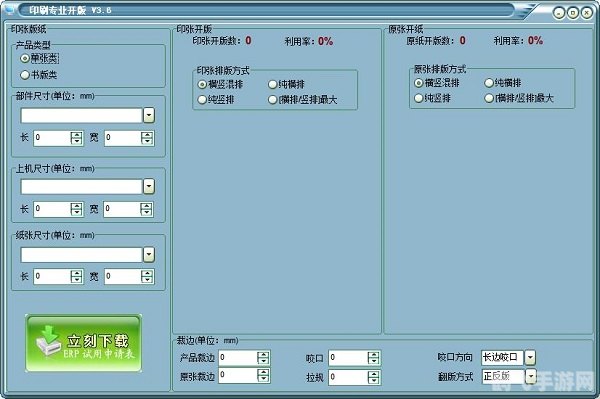
Task: Decrease the 纸张尺寸 宽 spinner
Action: click(x=147, y=280)
